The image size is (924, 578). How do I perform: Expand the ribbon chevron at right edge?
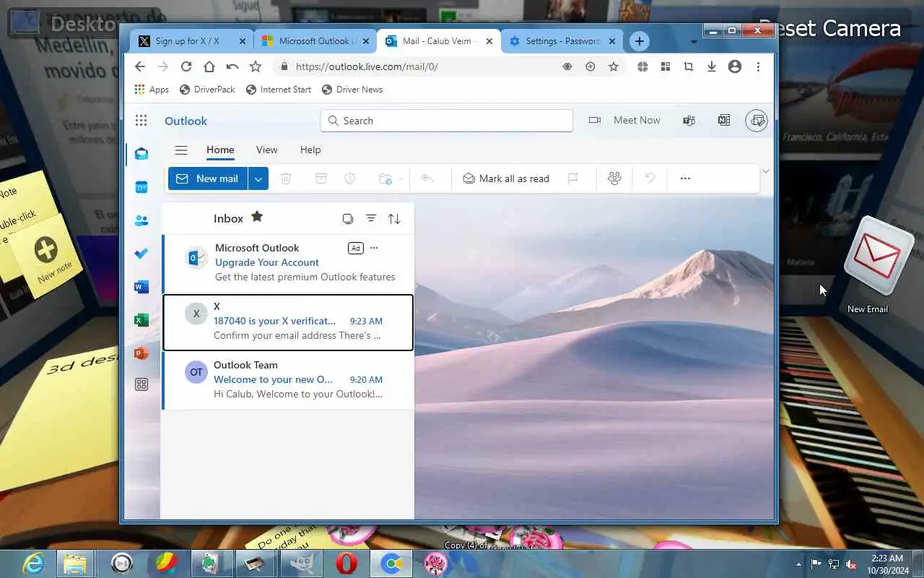pos(766,171)
